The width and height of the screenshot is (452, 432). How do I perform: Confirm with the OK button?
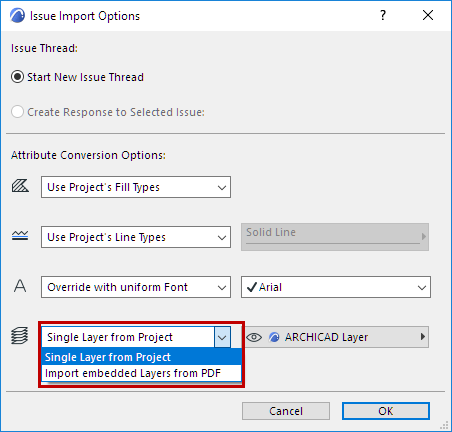point(386,411)
